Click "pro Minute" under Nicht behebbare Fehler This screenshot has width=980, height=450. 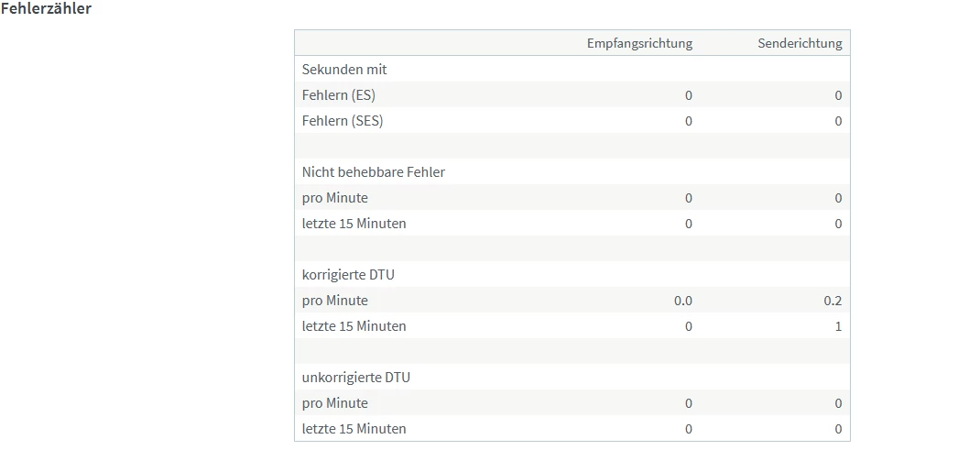click(x=335, y=197)
